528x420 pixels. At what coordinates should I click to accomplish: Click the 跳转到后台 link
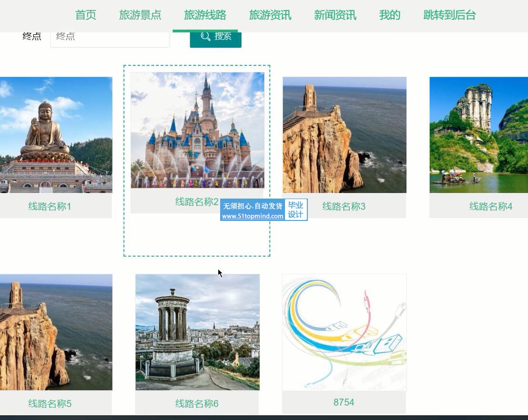pos(449,15)
